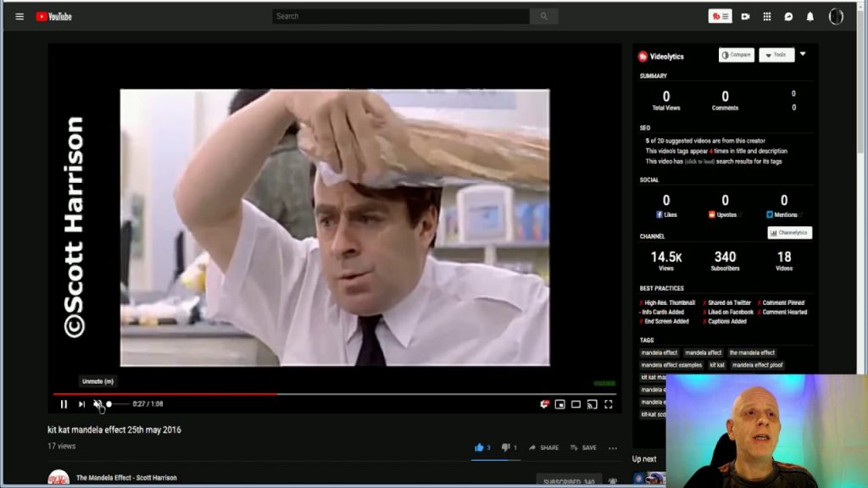Click the 'Up next' heading

tap(644, 459)
